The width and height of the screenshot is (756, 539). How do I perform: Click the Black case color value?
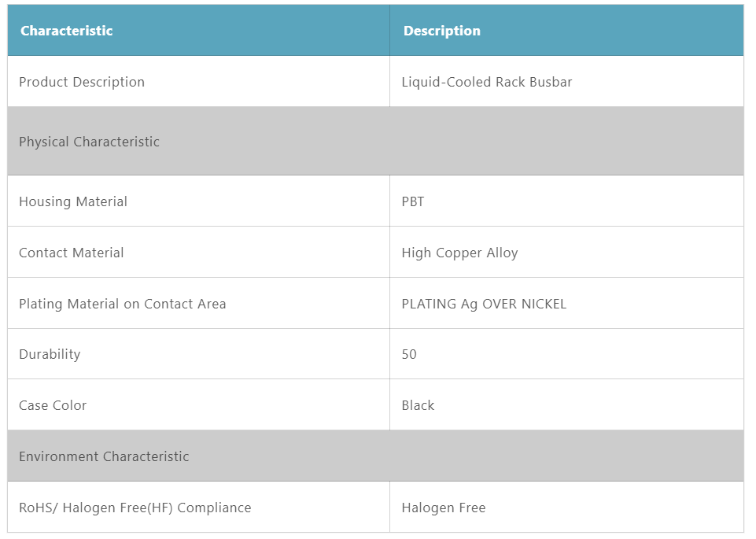(418, 405)
